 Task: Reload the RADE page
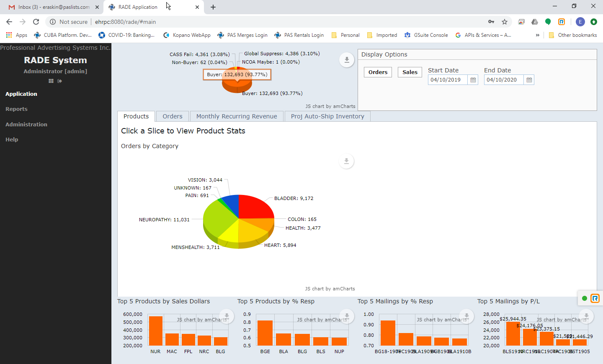(36, 22)
